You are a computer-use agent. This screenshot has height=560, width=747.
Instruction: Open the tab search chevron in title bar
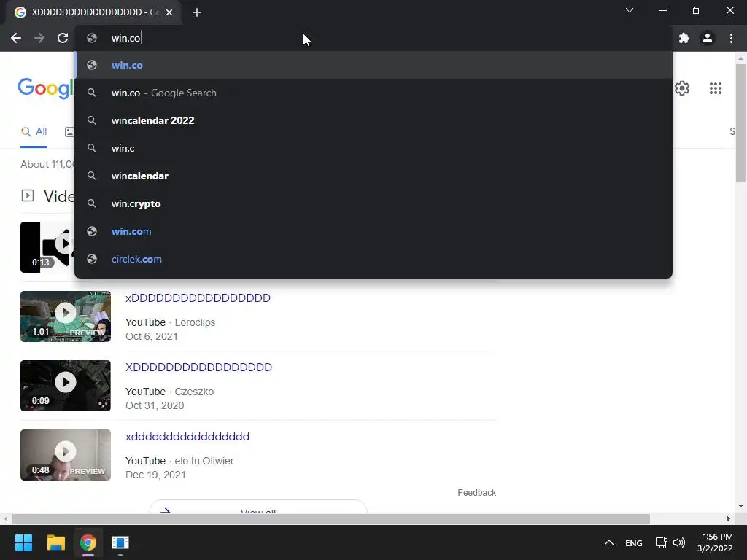click(630, 10)
